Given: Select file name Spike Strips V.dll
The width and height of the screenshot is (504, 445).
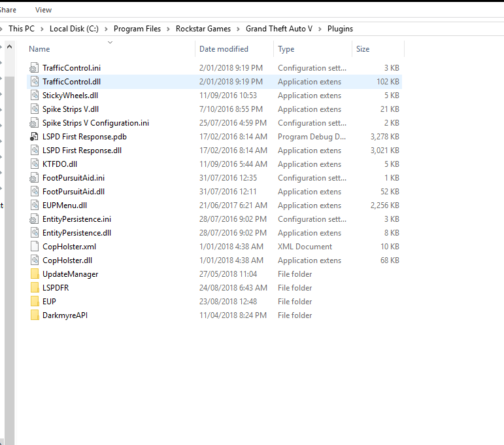Looking at the screenshot, I should click(x=71, y=109).
